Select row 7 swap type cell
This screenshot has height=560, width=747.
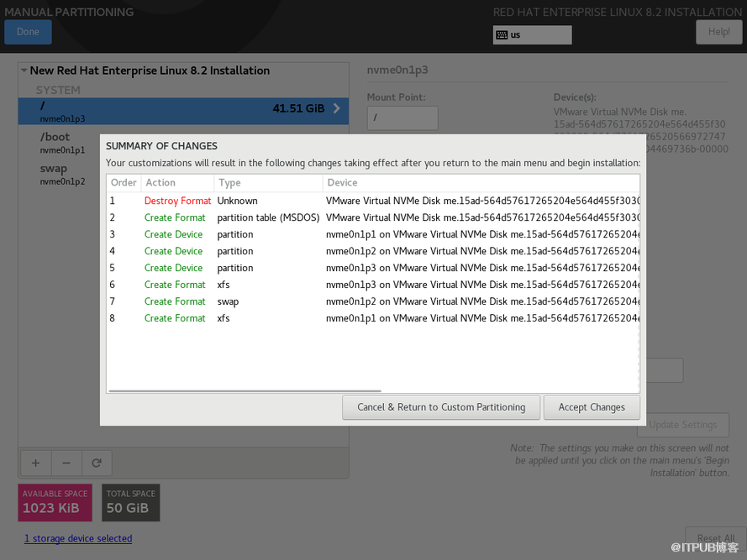pyautogui.click(x=228, y=301)
